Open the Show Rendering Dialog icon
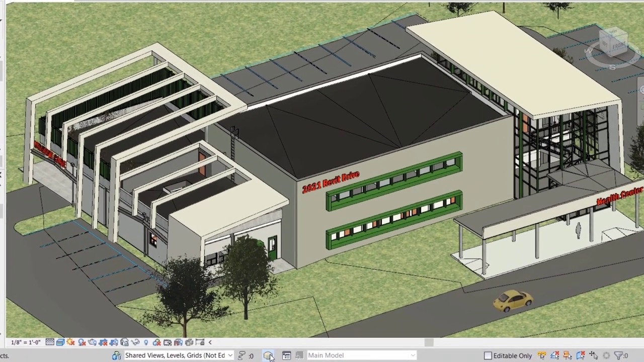644x362 pixels. pyautogui.click(x=92, y=342)
